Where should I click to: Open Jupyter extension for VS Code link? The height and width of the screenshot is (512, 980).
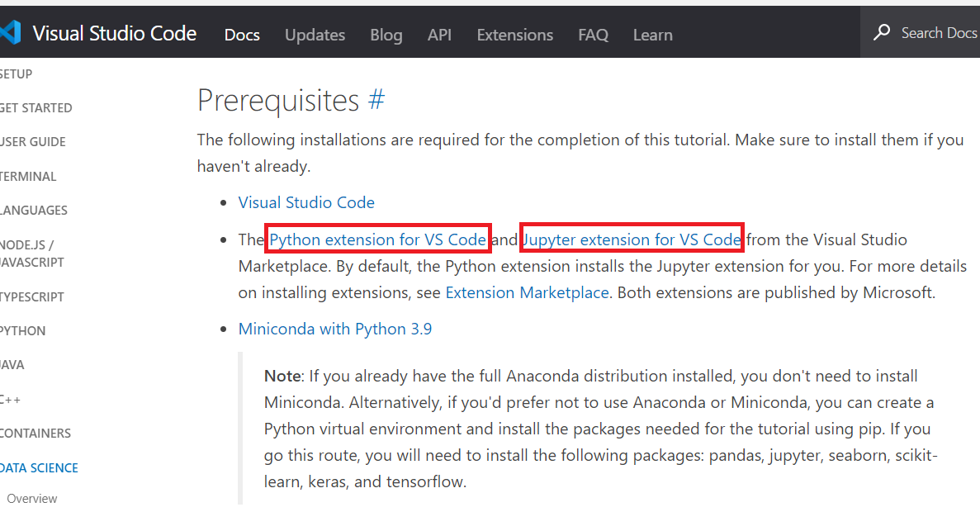632,239
